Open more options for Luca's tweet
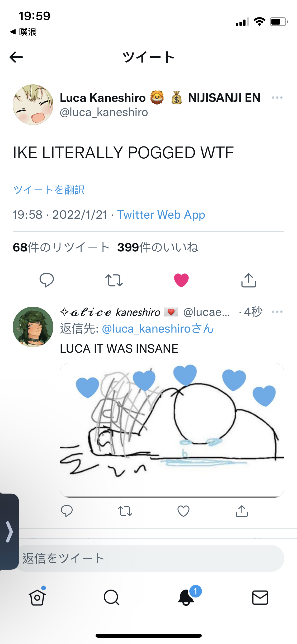Viewport: 297px width, 644px height. [x=277, y=98]
